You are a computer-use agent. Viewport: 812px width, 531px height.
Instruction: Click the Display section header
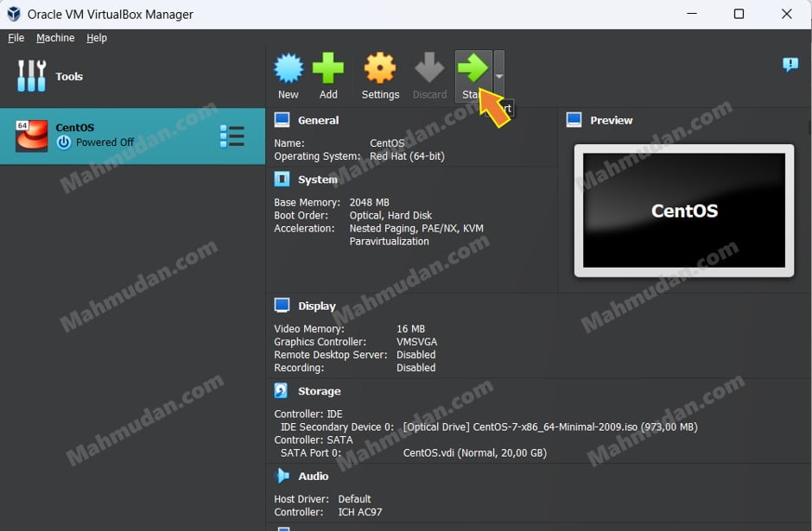click(x=316, y=306)
